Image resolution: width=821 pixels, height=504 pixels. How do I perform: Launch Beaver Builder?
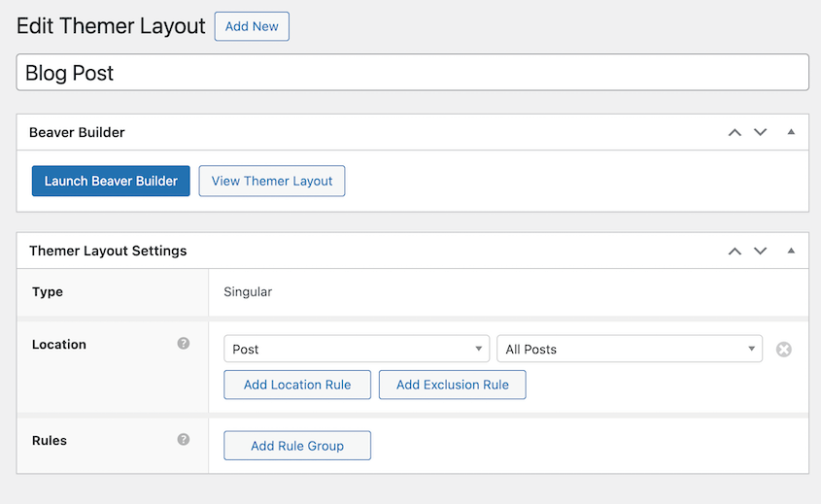[x=111, y=181]
